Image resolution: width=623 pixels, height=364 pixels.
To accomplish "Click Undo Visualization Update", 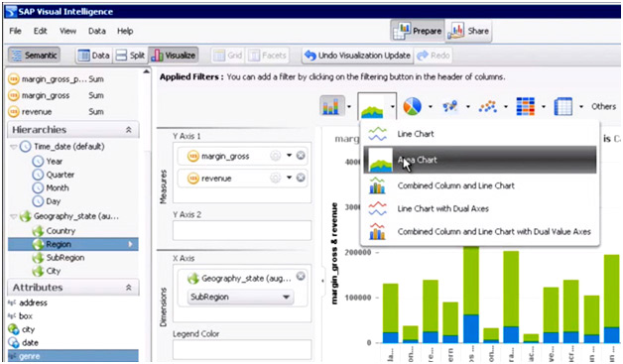I will (x=357, y=56).
